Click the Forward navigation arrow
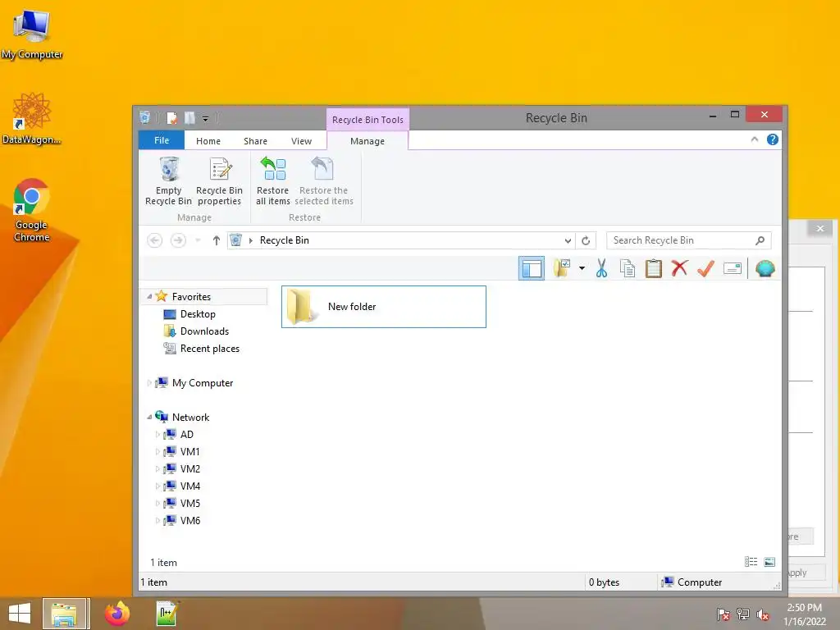The height and width of the screenshot is (630, 840). pos(178,240)
